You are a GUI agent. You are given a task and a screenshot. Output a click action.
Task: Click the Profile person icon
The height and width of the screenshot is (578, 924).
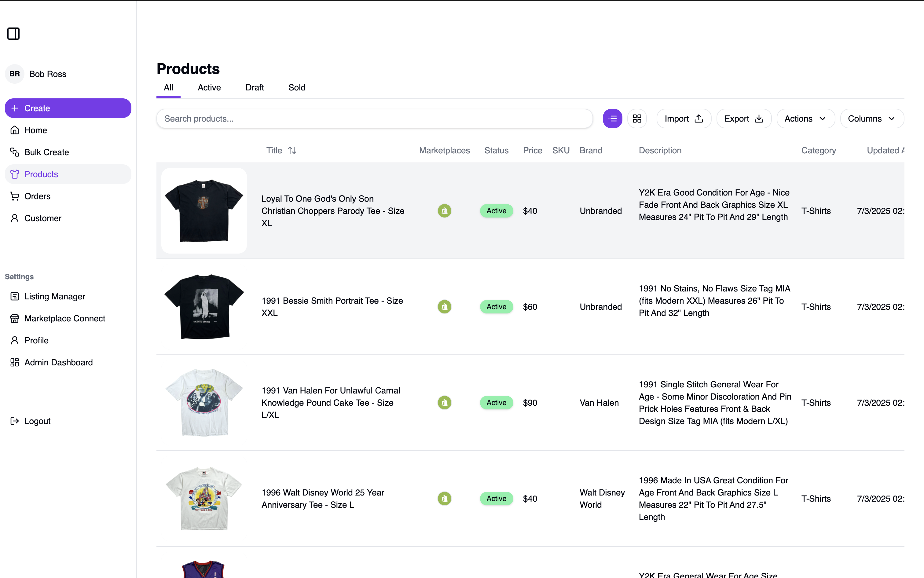15,340
